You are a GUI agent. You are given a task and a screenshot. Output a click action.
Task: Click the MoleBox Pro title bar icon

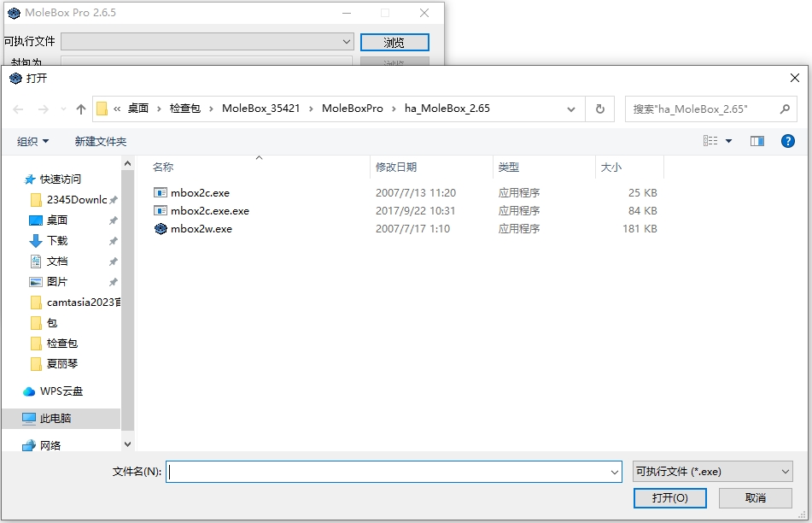tap(14, 13)
